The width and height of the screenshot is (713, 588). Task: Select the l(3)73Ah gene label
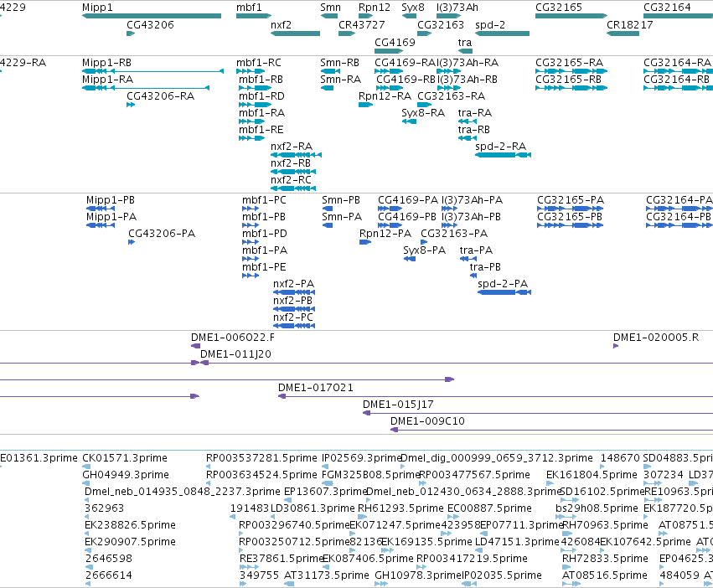tap(457, 8)
